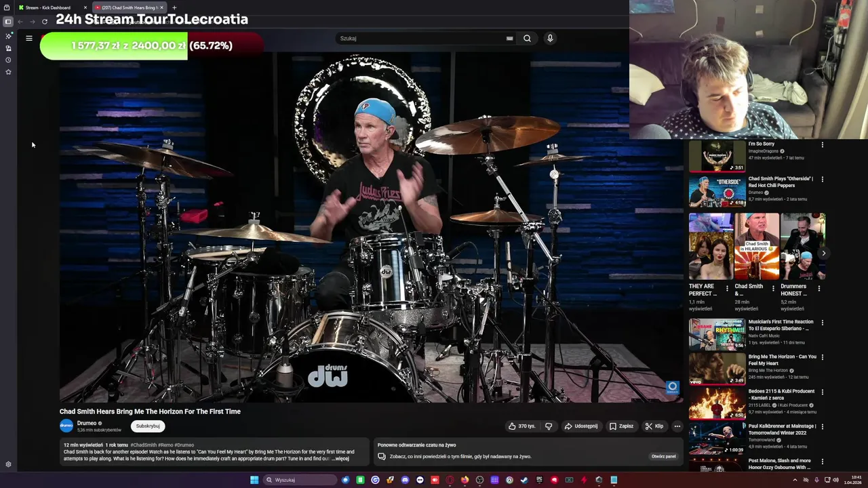The width and height of the screenshot is (868, 488).
Task: Open the Windows Start menu
Action: [254, 480]
